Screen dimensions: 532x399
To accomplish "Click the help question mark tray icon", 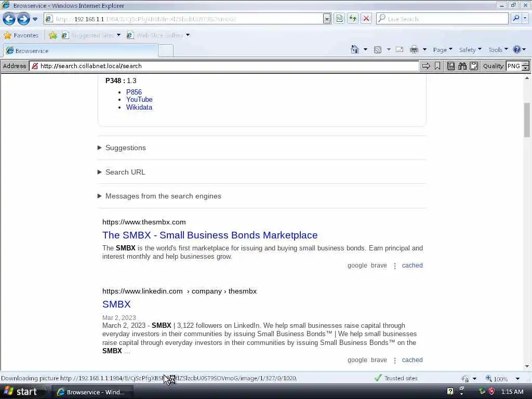I will pyautogui.click(x=450, y=392).
